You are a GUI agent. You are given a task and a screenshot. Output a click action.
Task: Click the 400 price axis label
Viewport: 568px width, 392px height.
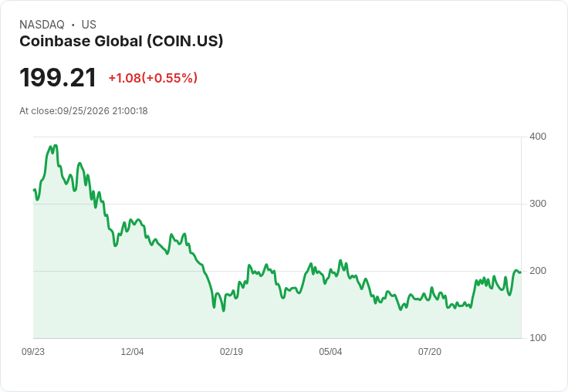(x=538, y=137)
